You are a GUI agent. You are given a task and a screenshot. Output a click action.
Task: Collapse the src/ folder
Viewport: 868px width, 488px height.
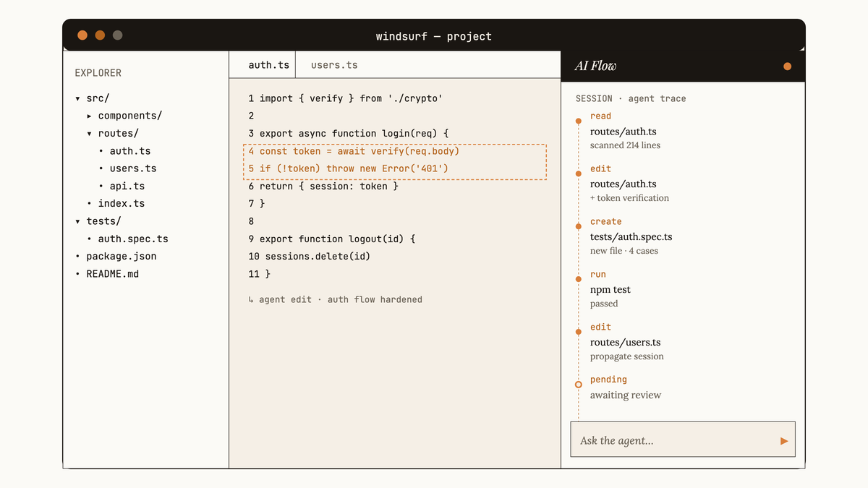click(78, 98)
